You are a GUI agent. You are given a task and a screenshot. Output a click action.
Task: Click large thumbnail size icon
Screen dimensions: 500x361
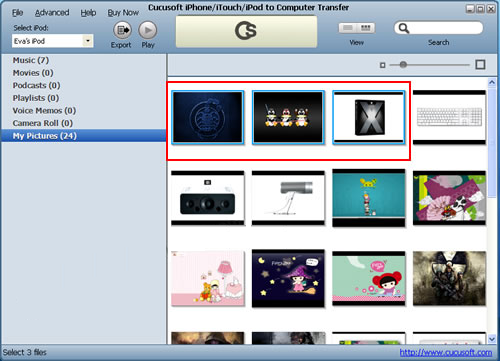point(480,64)
